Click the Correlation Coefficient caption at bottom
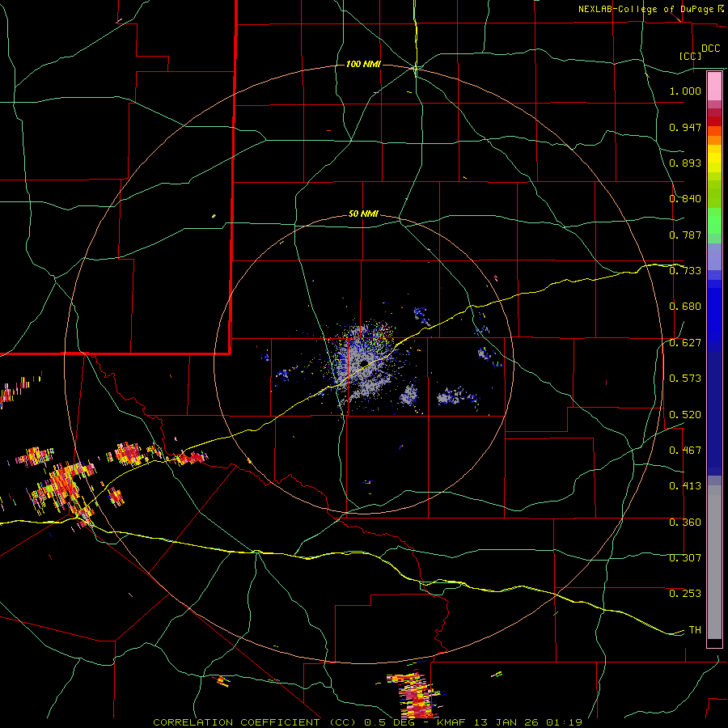Screen dimensions: 728x728 pyautogui.click(x=368, y=722)
